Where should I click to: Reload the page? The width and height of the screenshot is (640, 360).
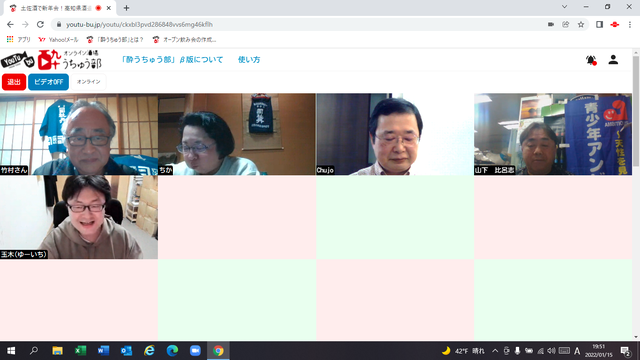(40, 24)
